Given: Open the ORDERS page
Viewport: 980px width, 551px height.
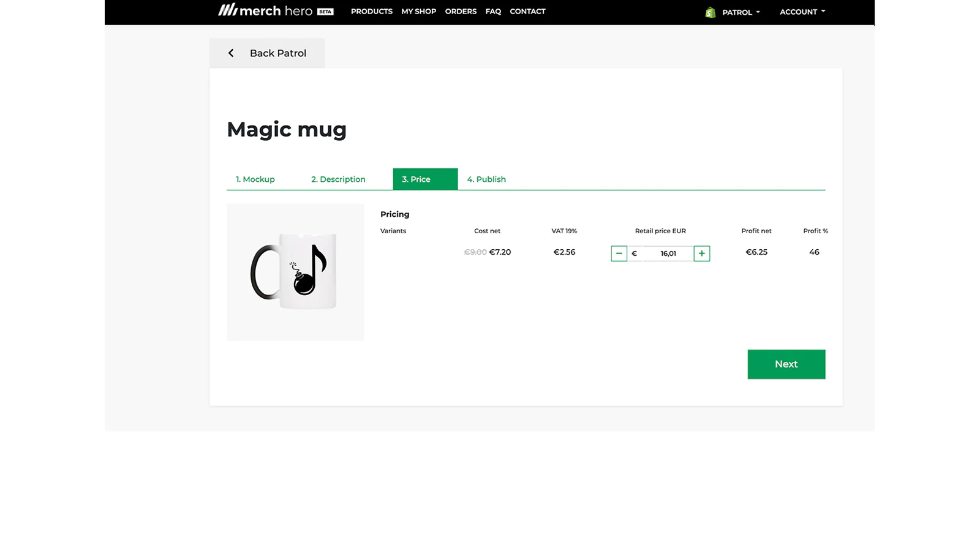Looking at the screenshot, I should 461,11.
